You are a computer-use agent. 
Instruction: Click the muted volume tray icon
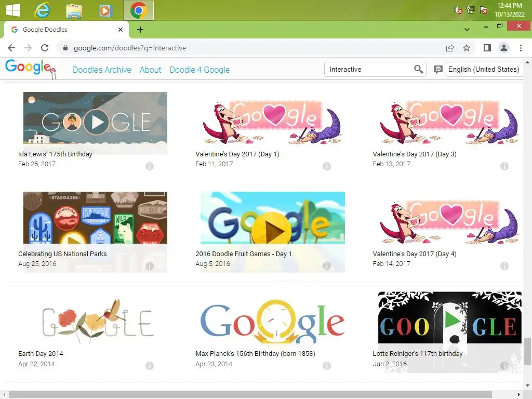pos(458,10)
